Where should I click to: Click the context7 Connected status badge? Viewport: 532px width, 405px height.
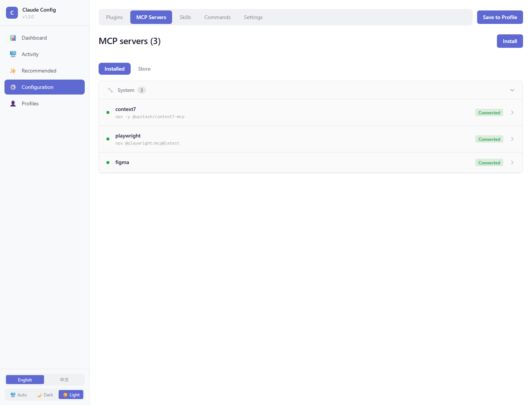(489, 112)
